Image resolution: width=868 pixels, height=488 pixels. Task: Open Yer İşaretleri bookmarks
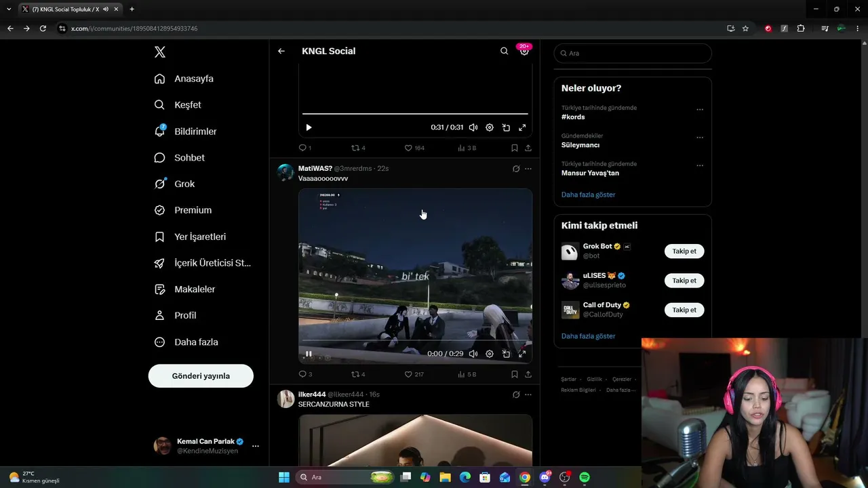pyautogui.click(x=190, y=237)
